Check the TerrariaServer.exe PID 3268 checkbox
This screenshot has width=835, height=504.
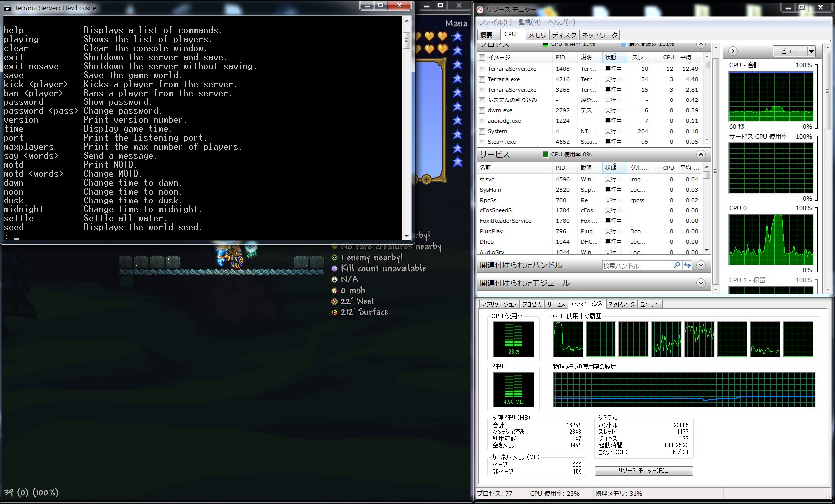coord(482,90)
